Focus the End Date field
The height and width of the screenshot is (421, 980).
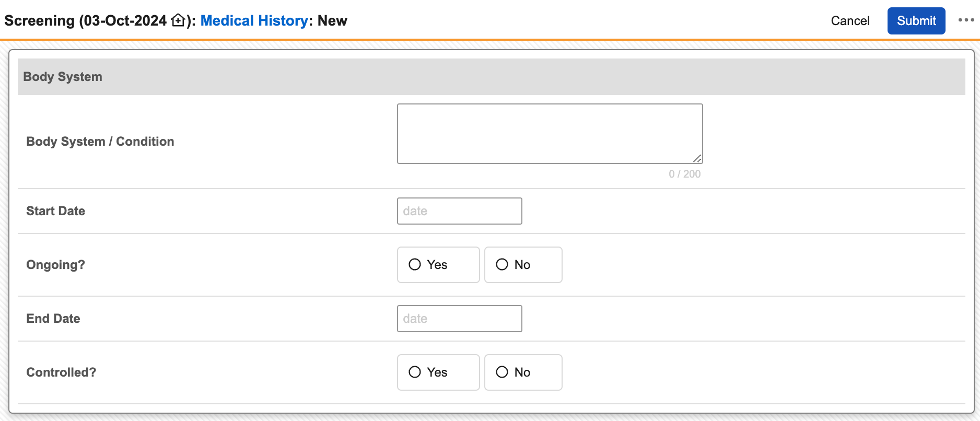[459, 319]
